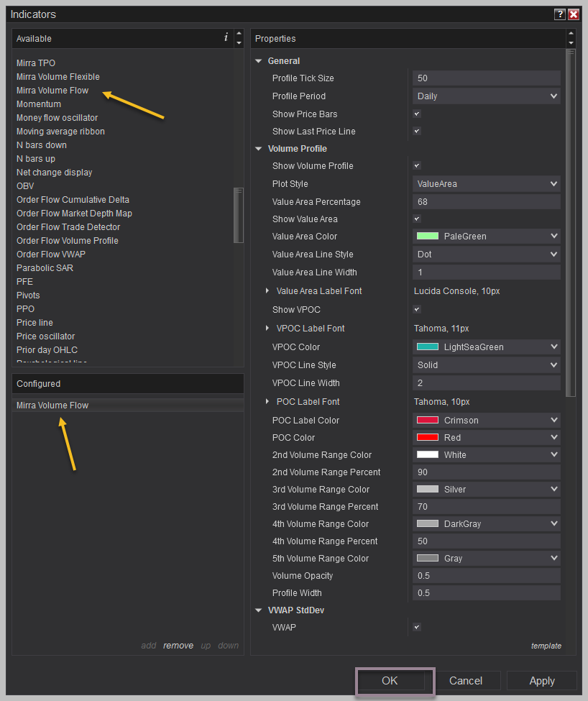Uncheck the Show VPOC checkbox
Viewport: 588px width, 701px height.
coord(417,309)
